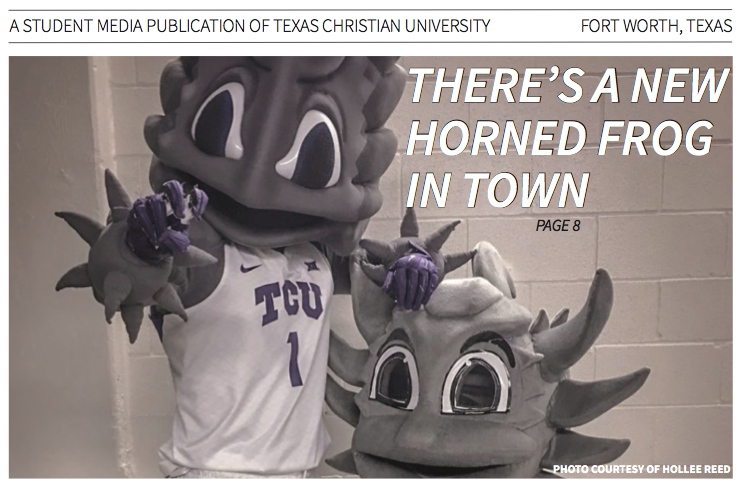Click the taller mascot's eye nearest the headline
The width and height of the screenshot is (746, 488).
310,150
